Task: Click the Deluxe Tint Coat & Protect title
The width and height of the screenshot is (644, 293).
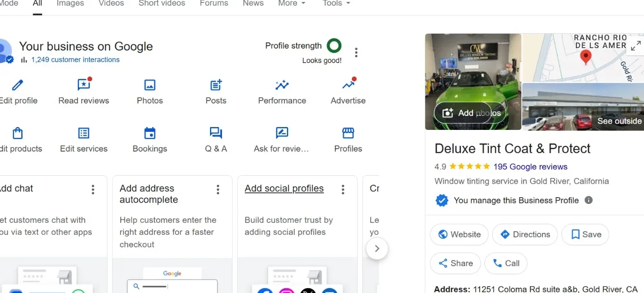Action: click(512, 149)
